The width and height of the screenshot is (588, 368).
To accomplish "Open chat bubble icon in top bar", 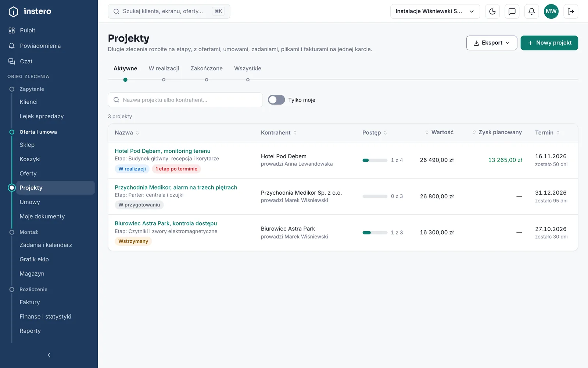I will (512, 11).
